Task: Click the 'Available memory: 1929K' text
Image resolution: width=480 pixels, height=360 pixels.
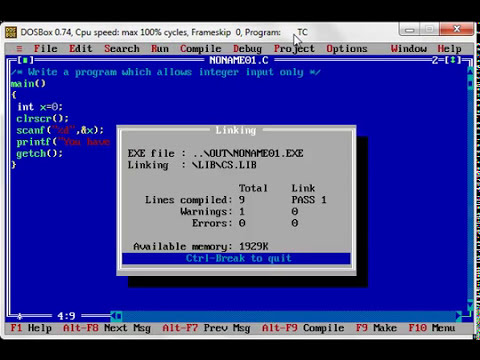Action: 201,247
